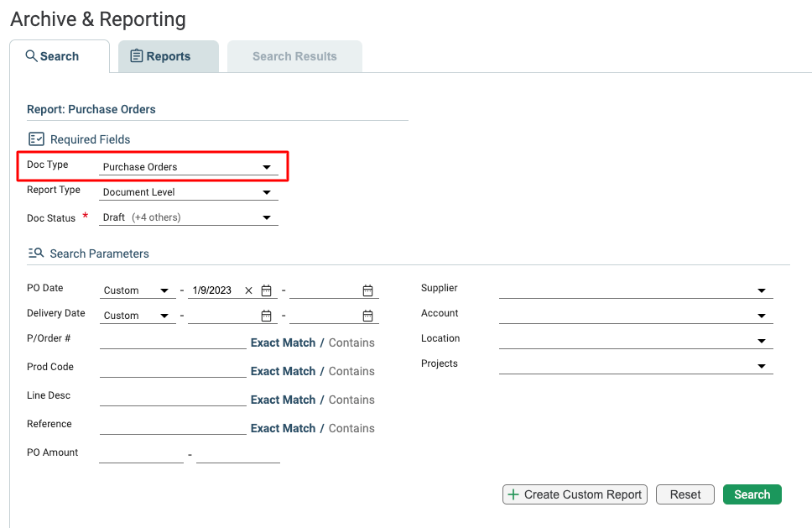Expand the Doc Type dropdown
The height and width of the screenshot is (528, 812).
pos(189,167)
